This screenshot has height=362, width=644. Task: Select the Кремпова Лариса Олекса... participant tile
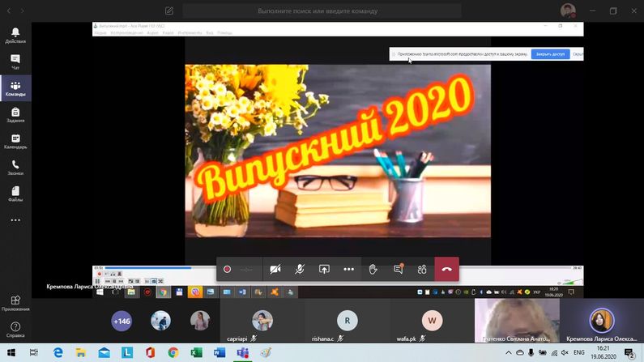602,321
